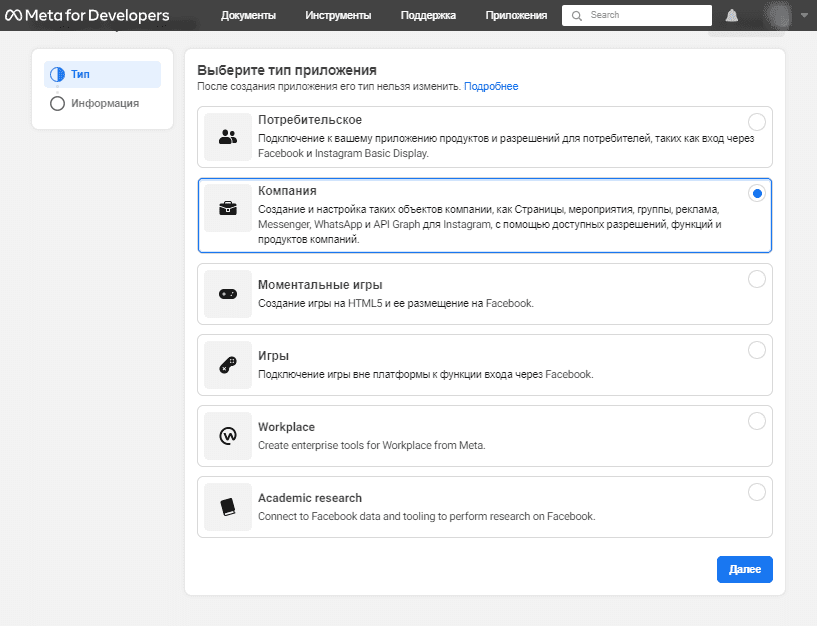Click the Моментальные игры title text
The width and height of the screenshot is (817, 626).
tap(320, 285)
